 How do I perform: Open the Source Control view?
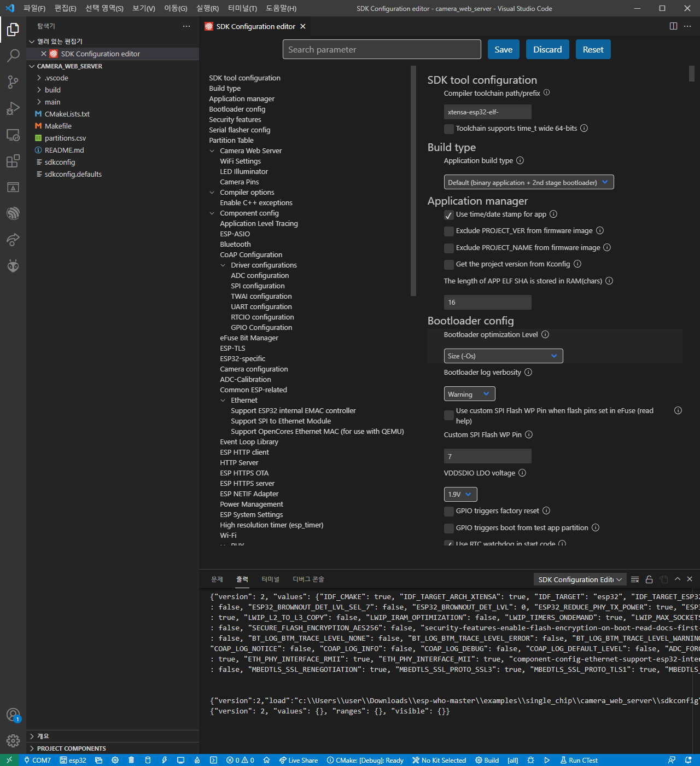(13, 82)
